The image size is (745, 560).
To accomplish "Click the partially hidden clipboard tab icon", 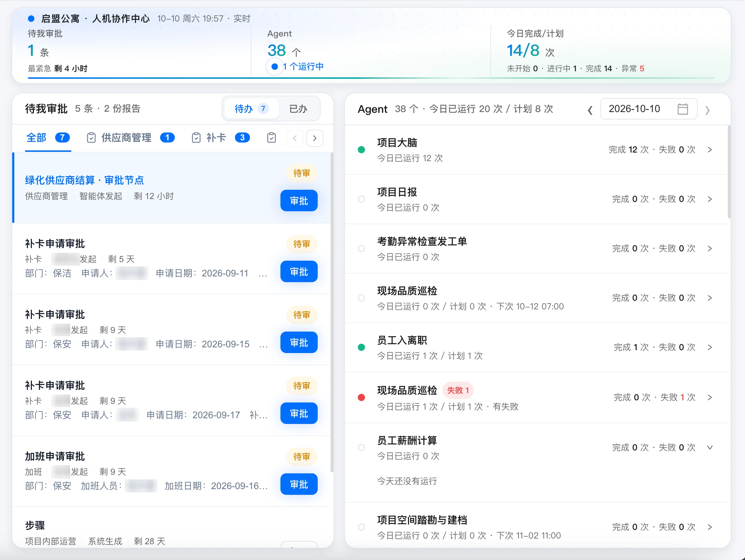I will click(271, 137).
